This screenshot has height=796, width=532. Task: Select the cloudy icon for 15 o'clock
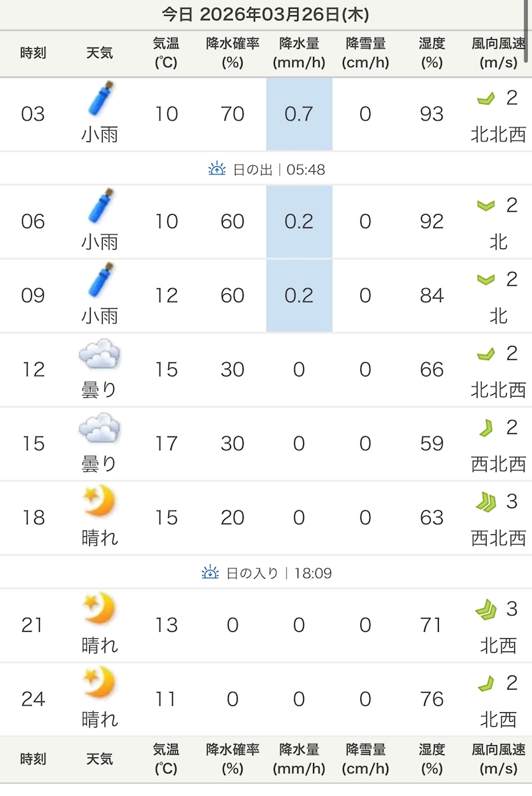(99, 428)
